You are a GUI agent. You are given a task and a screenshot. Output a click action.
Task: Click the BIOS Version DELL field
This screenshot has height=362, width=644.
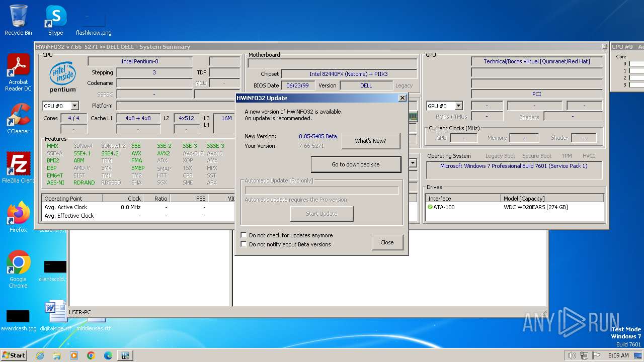[366, 85]
